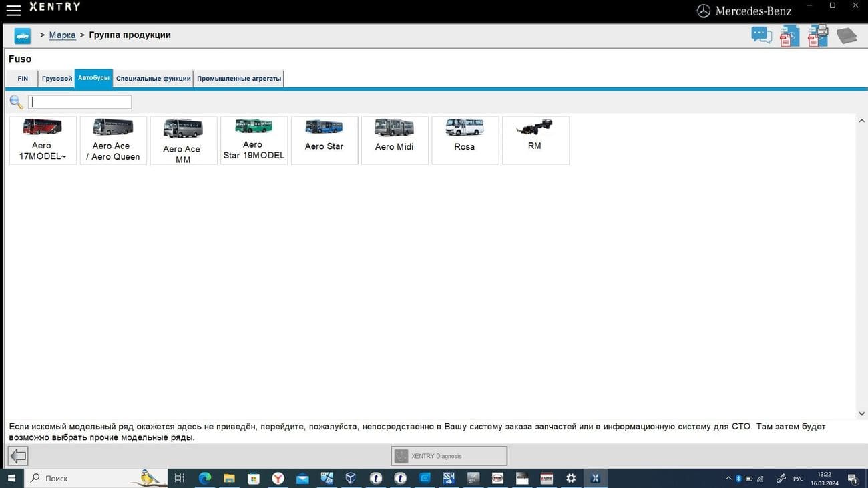Click the PDF document icon

tap(789, 36)
